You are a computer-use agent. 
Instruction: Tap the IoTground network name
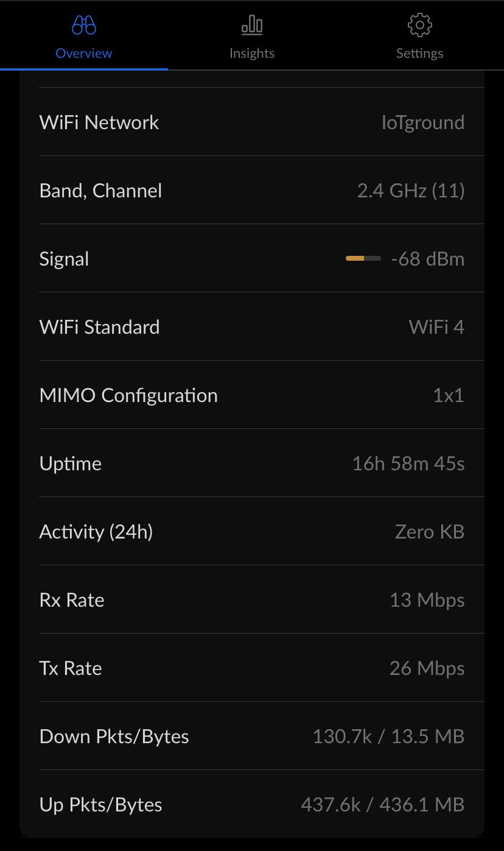423,122
